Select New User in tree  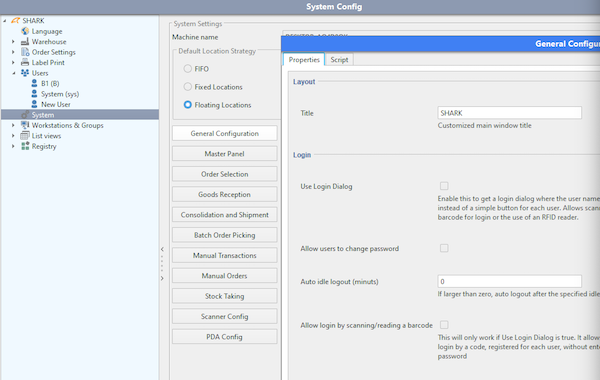pos(55,104)
